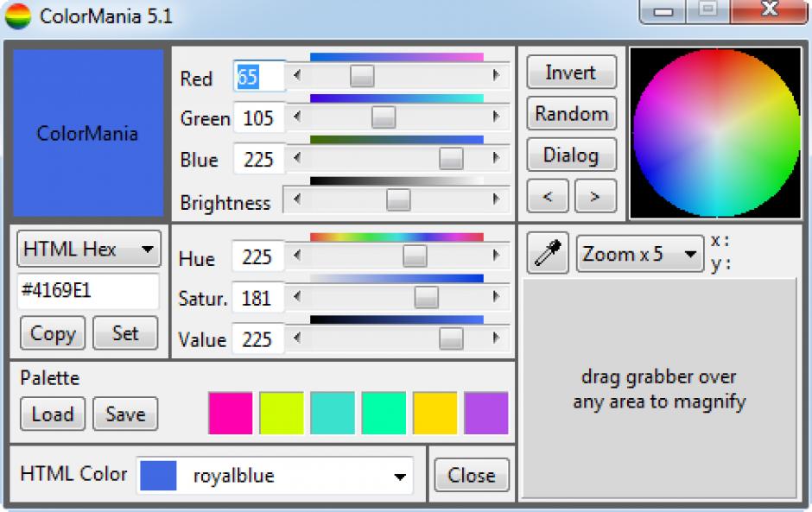The height and width of the screenshot is (512, 812).
Task: Load a palette file
Action: click(x=53, y=414)
